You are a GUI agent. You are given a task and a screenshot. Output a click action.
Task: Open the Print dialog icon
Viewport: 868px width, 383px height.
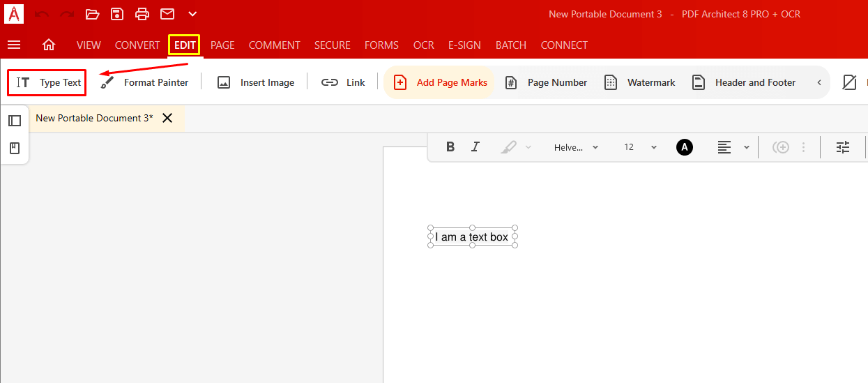[142, 14]
